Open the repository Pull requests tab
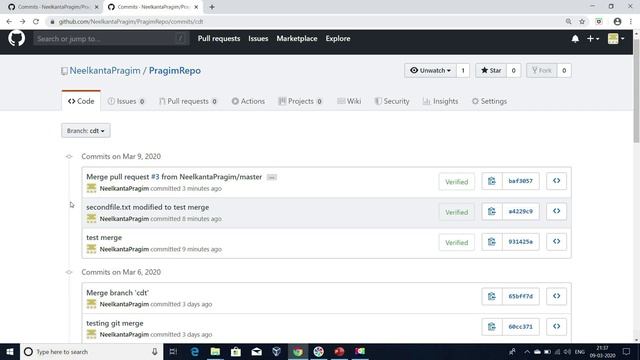The height and width of the screenshot is (360, 640). (x=188, y=101)
